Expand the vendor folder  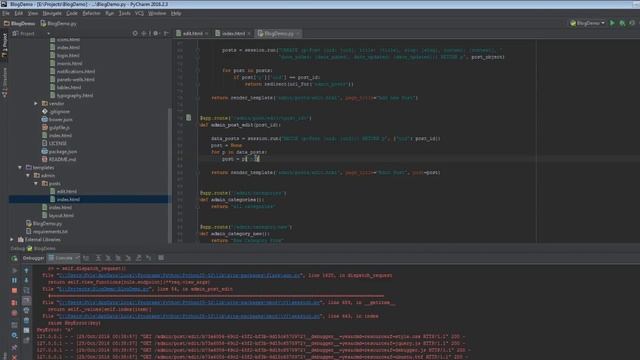(x=36, y=104)
